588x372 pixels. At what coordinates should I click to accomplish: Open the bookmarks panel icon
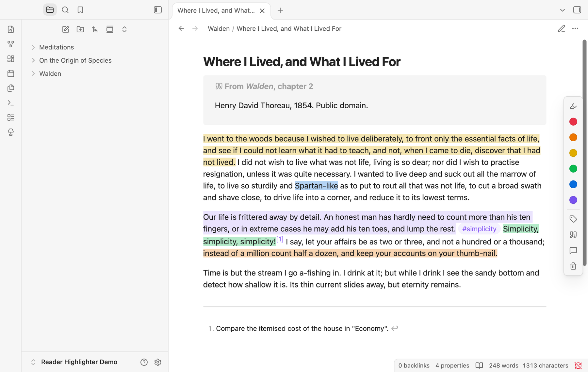pos(80,10)
